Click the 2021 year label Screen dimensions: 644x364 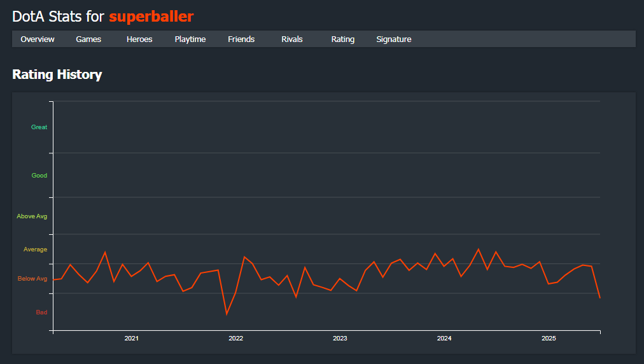(x=132, y=338)
